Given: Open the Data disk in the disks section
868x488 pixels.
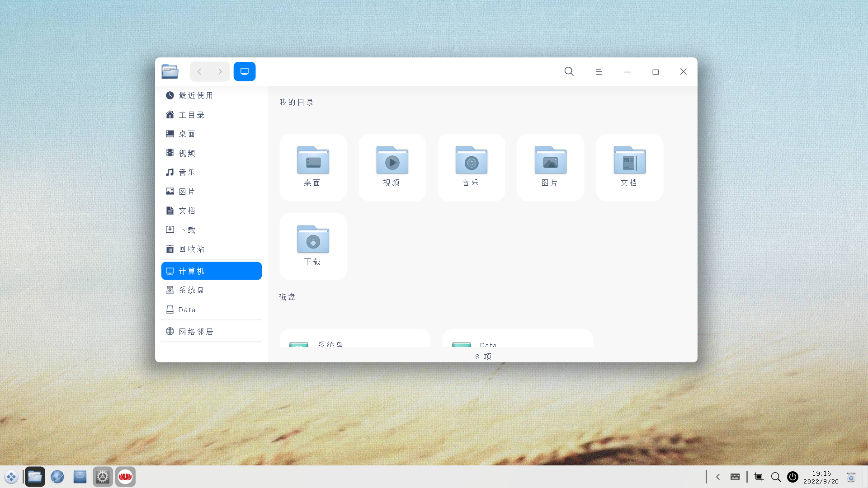Looking at the screenshot, I should tap(518, 344).
